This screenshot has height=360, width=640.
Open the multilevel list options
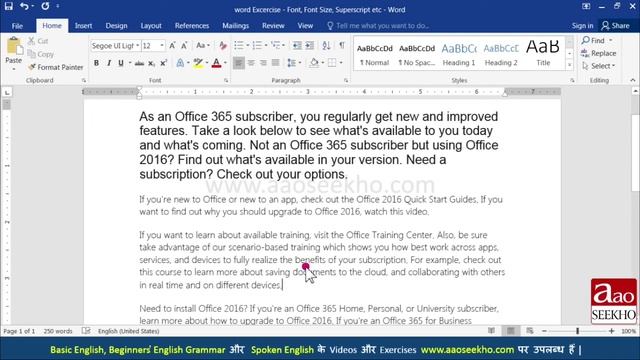(x=276, y=46)
